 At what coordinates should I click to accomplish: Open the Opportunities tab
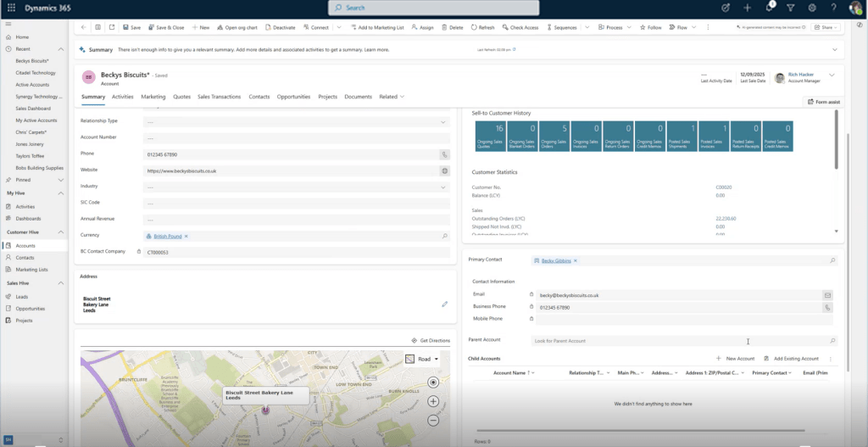click(x=293, y=97)
